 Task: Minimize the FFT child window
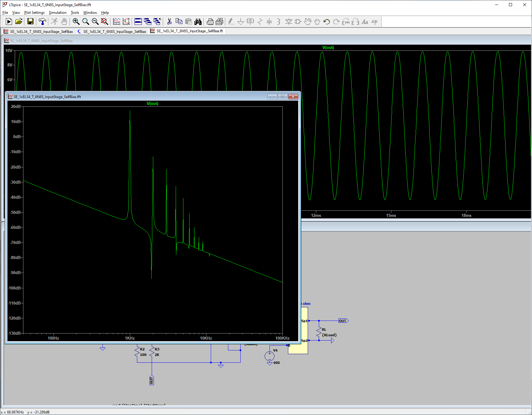coord(272,97)
